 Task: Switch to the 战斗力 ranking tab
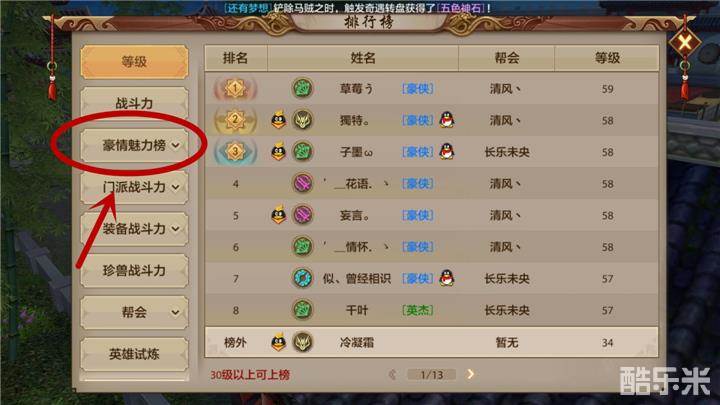click(135, 103)
